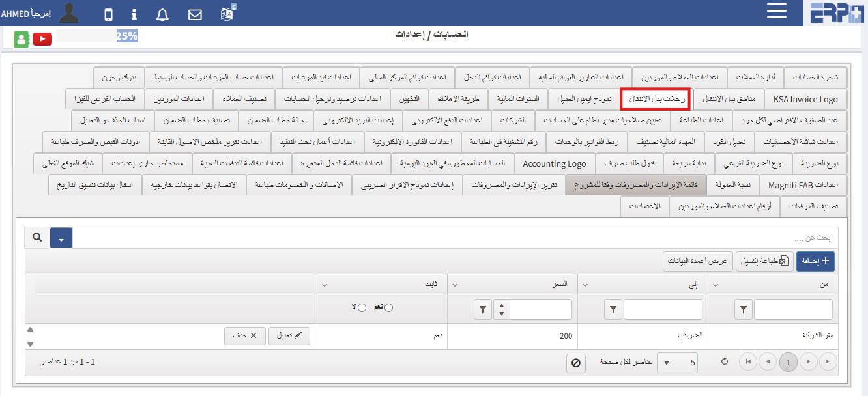Switch to the KSA Invoice Logo tab
The height and width of the screenshot is (396, 868).
click(806, 100)
